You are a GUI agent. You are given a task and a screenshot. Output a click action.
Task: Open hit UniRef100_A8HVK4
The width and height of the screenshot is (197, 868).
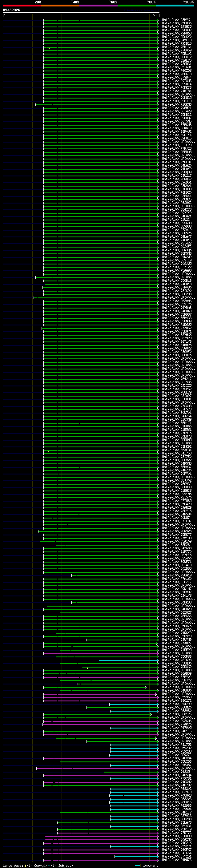pyautogui.click(x=177, y=20)
